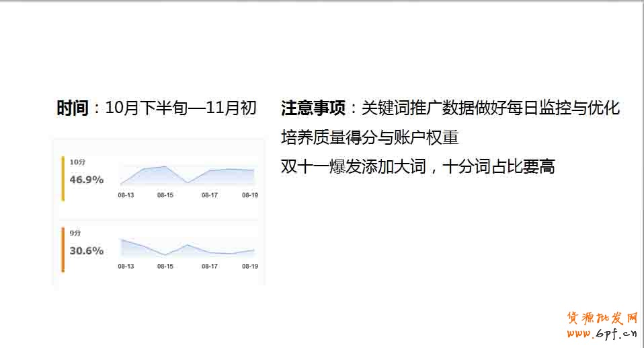
Task: Click the bold 注意事项 heading
Action: 313,108
